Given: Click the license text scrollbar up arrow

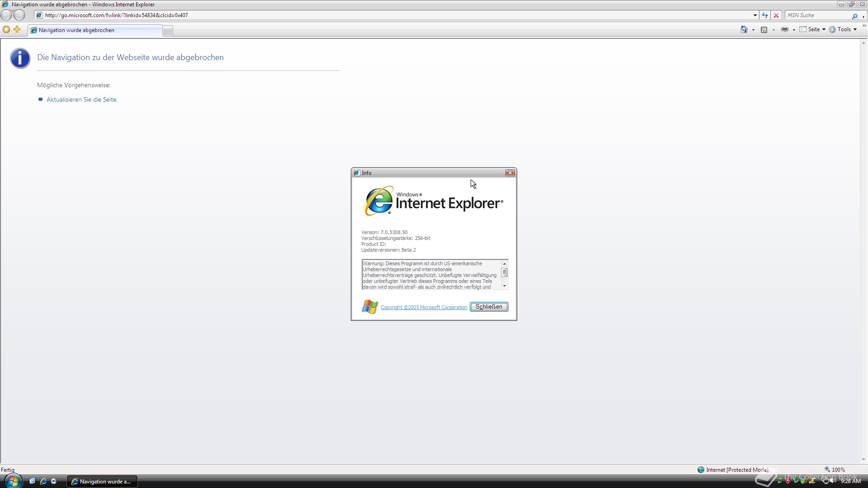Looking at the screenshot, I should click(x=505, y=263).
